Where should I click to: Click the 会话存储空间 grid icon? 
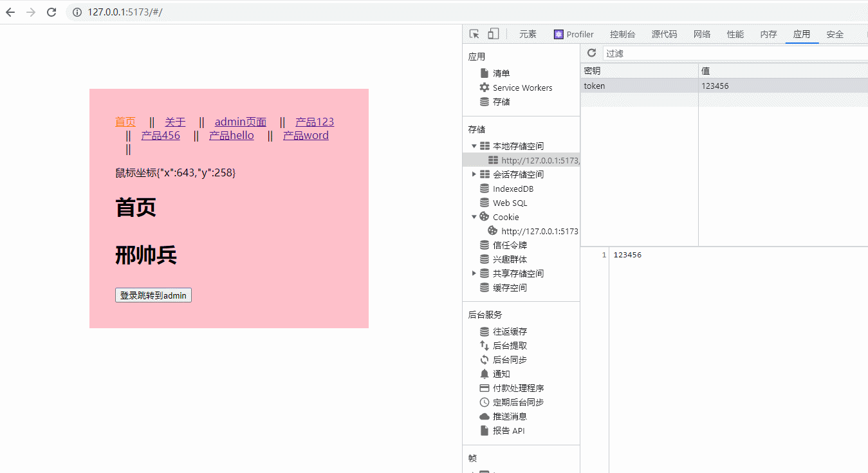click(485, 174)
